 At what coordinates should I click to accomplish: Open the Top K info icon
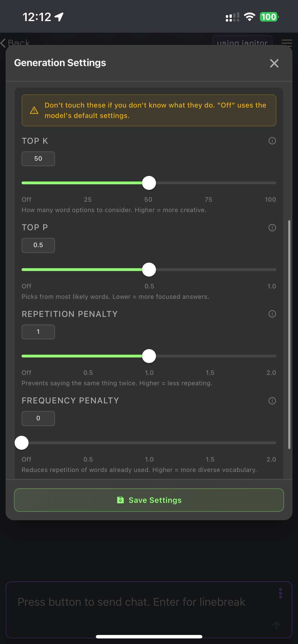click(x=272, y=141)
